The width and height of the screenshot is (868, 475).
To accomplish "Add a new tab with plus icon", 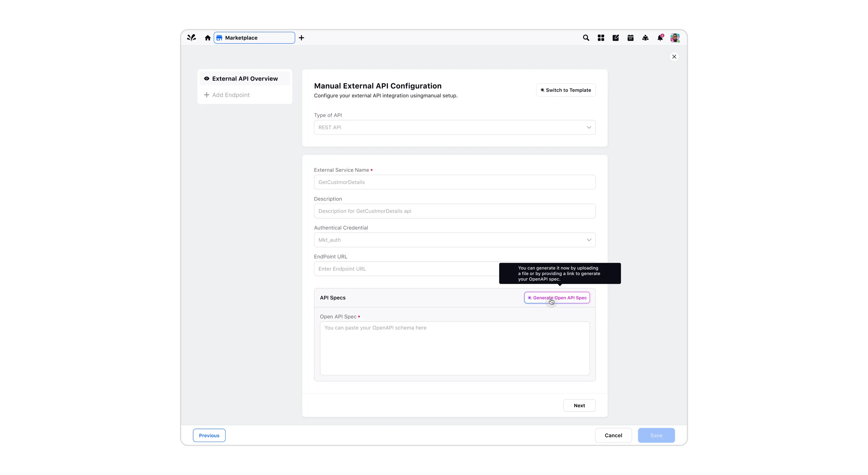I will (x=301, y=38).
